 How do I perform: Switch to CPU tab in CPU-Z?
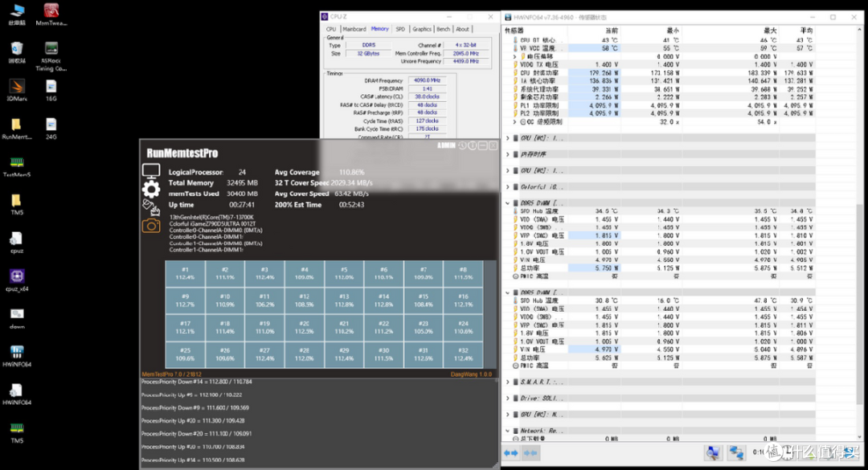331,29
